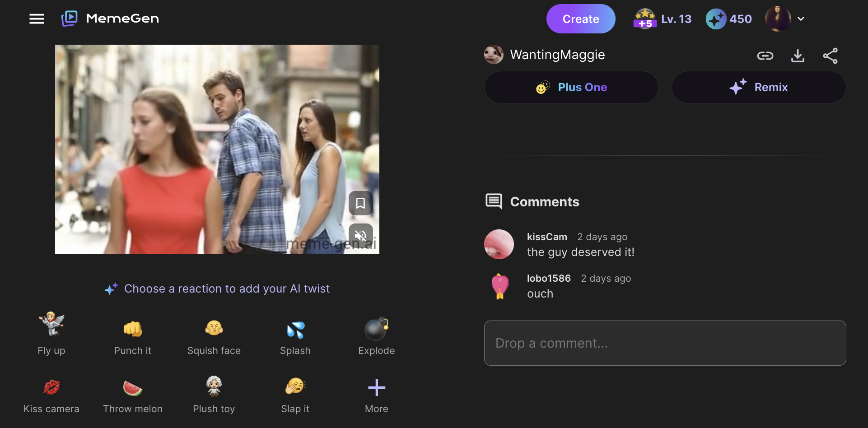The height and width of the screenshot is (428, 868).
Task: Open the MemeGen home page logo
Action: [x=109, y=19]
